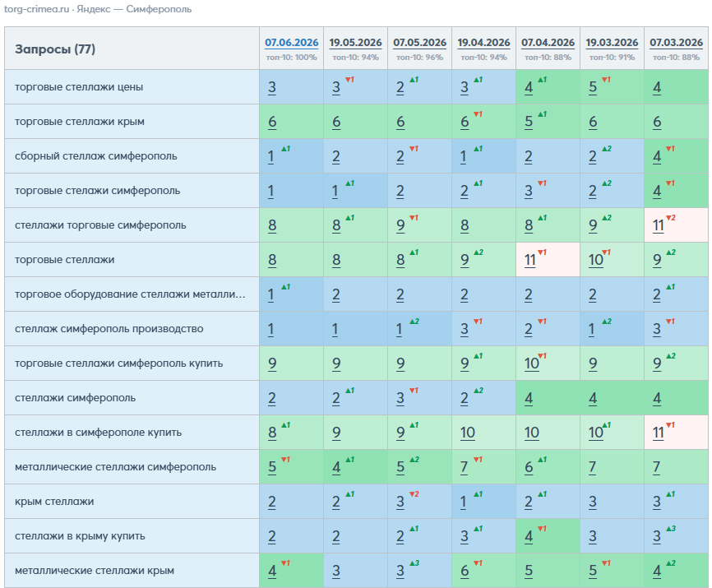This screenshot has height=588, width=712.
Task: Open position 6 for металлические стеллажи крым on 19.04.2026
Action: [465, 570]
